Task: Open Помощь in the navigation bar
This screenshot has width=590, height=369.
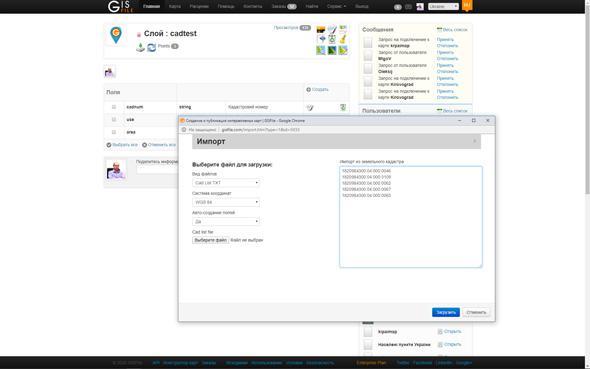Action: pyautogui.click(x=226, y=6)
